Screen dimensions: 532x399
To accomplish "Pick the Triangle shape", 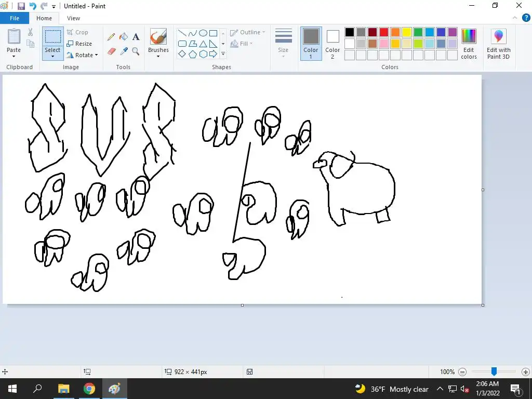I will (x=203, y=44).
